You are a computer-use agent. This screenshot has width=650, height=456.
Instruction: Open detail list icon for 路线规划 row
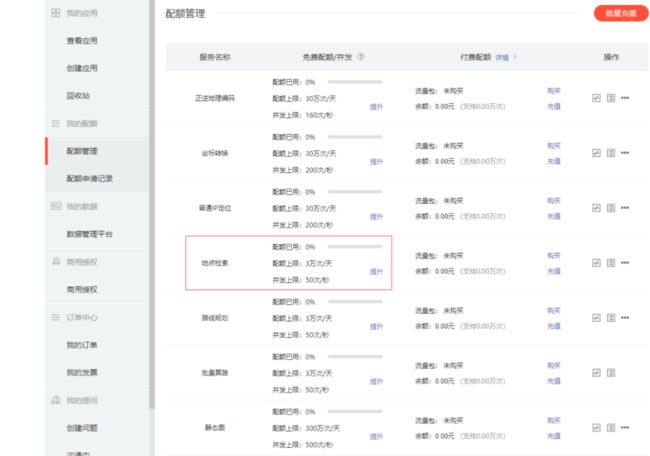(611, 318)
